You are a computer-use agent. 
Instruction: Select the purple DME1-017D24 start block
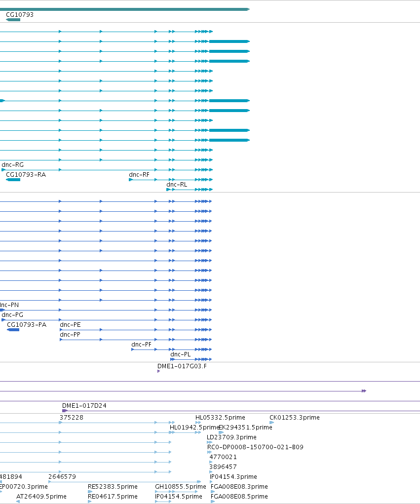click(x=65, y=411)
